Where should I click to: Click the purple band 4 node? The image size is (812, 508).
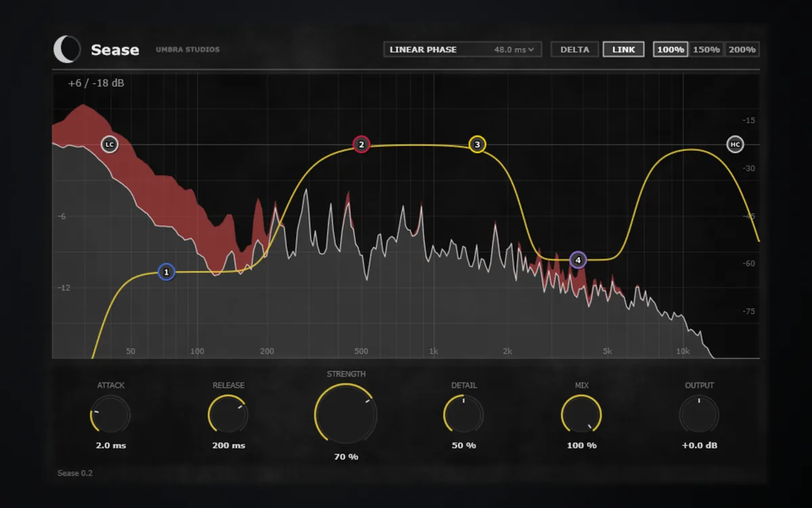[x=578, y=259]
